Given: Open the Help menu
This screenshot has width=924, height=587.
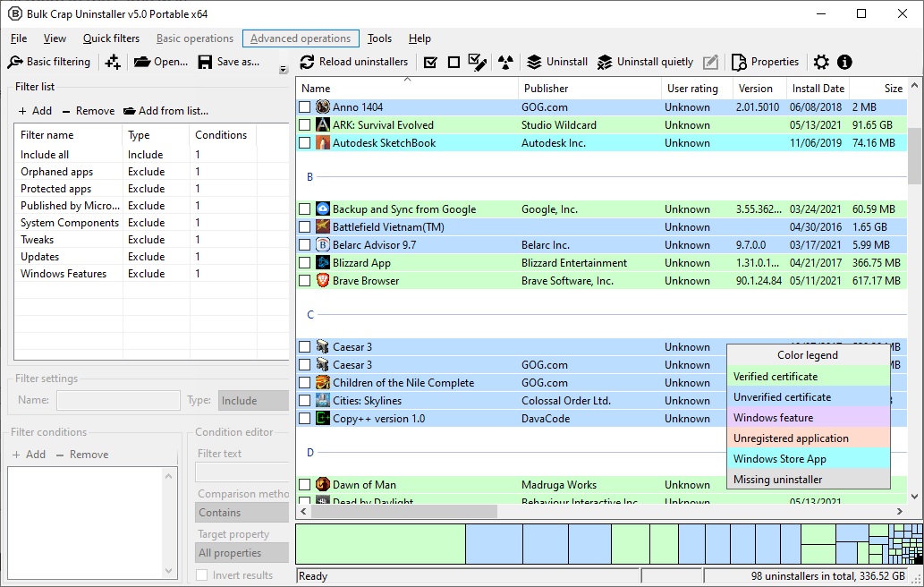Looking at the screenshot, I should pyautogui.click(x=420, y=38).
